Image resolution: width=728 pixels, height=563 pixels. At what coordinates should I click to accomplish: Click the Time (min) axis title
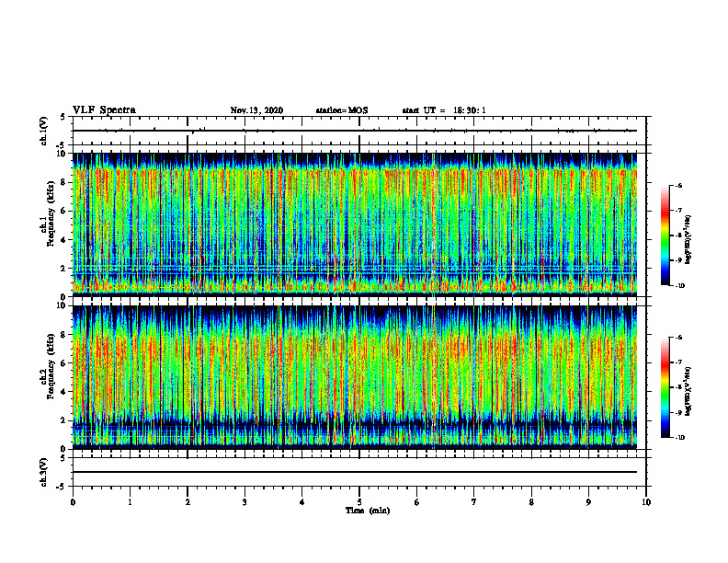click(x=368, y=511)
